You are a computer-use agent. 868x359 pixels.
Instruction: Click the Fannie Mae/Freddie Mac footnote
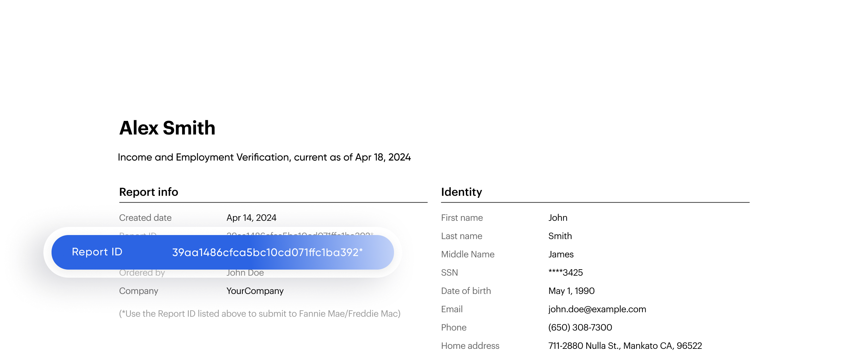pos(260,314)
